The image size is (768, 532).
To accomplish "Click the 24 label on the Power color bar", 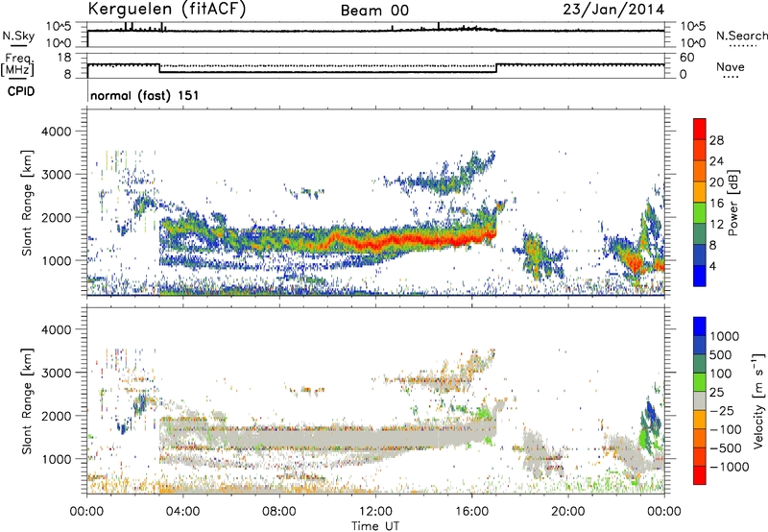I will (716, 161).
